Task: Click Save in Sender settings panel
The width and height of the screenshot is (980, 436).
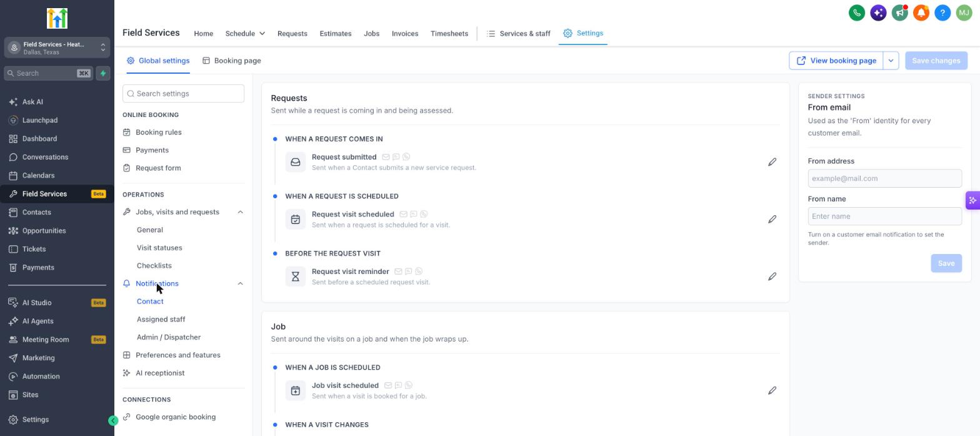Action: pyautogui.click(x=946, y=263)
